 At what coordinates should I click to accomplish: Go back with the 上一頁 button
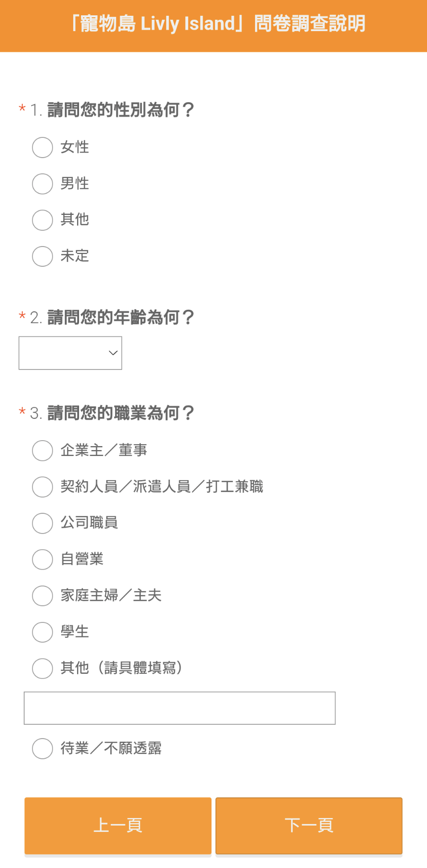coord(118,826)
